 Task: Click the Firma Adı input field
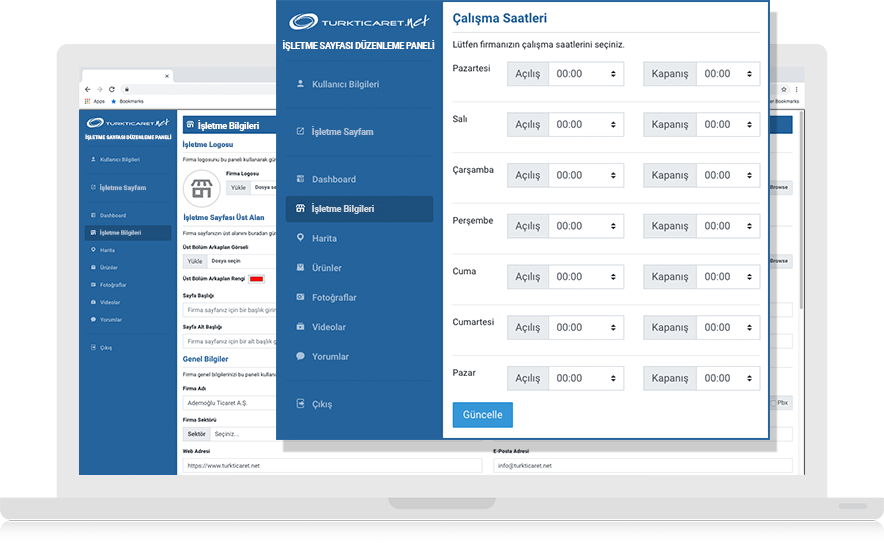tap(229, 403)
